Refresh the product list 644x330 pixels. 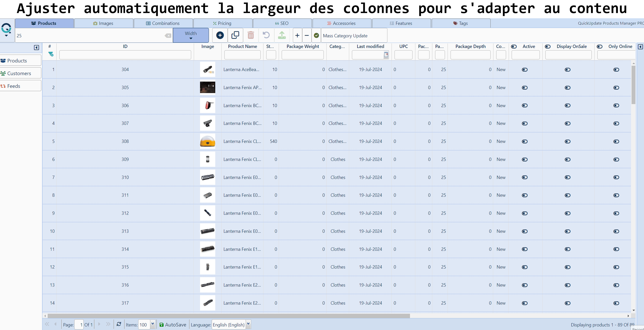coord(119,324)
